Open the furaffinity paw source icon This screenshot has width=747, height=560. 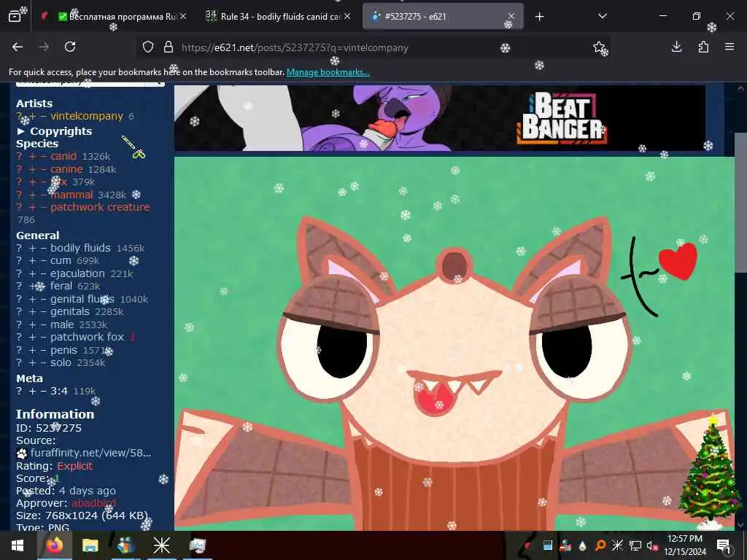pos(21,453)
